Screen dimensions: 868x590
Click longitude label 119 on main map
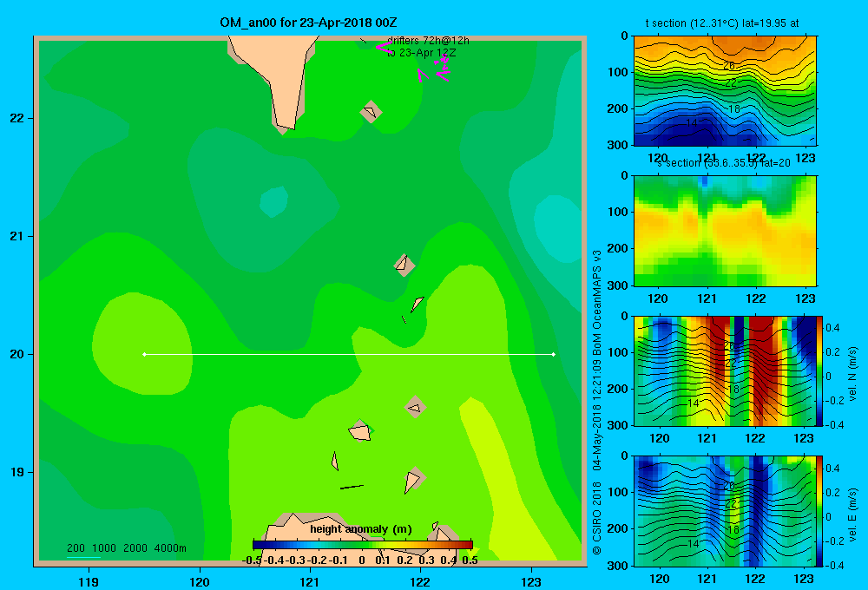pyautogui.click(x=89, y=582)
